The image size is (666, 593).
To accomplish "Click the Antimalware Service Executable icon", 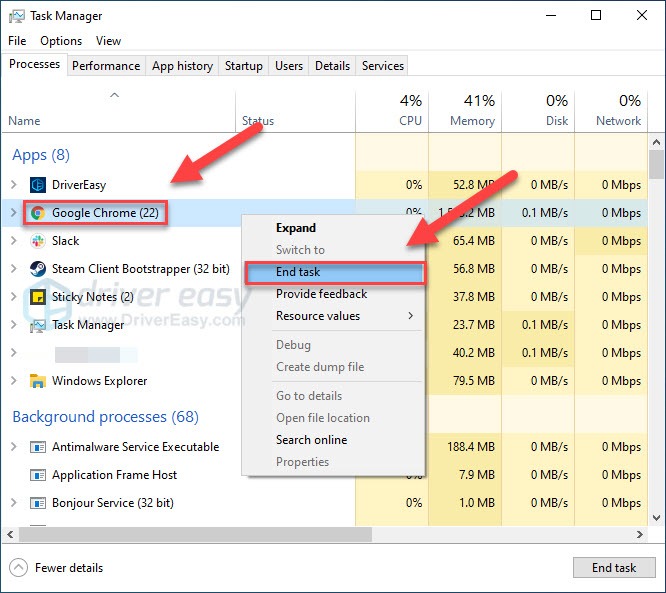I will [38, 447].
